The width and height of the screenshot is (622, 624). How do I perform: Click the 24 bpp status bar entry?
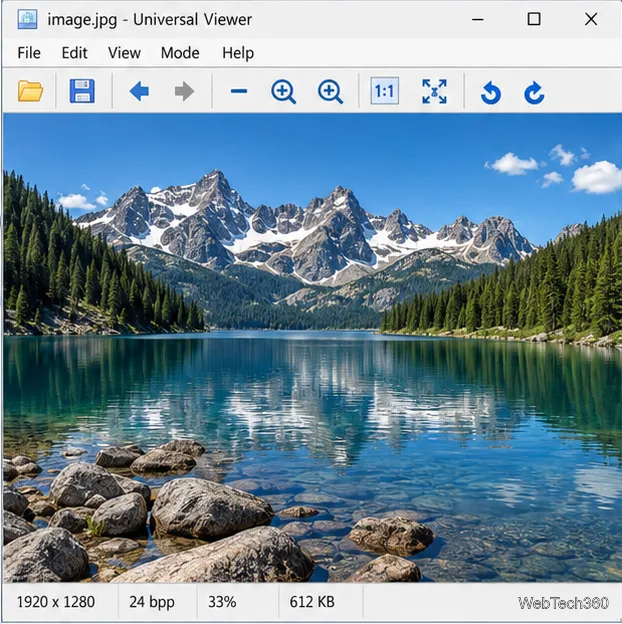coord(152,602)
